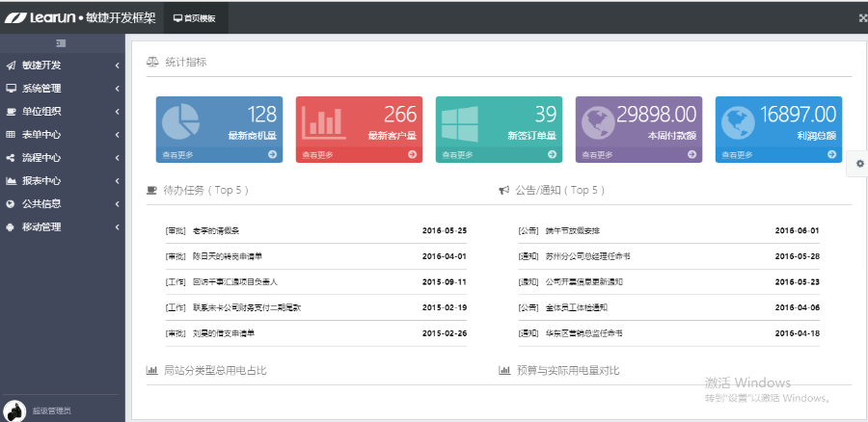Click 查看更多 on the 利润总额 card
Viewport: 868px width, 422px height.
point(737,155)
